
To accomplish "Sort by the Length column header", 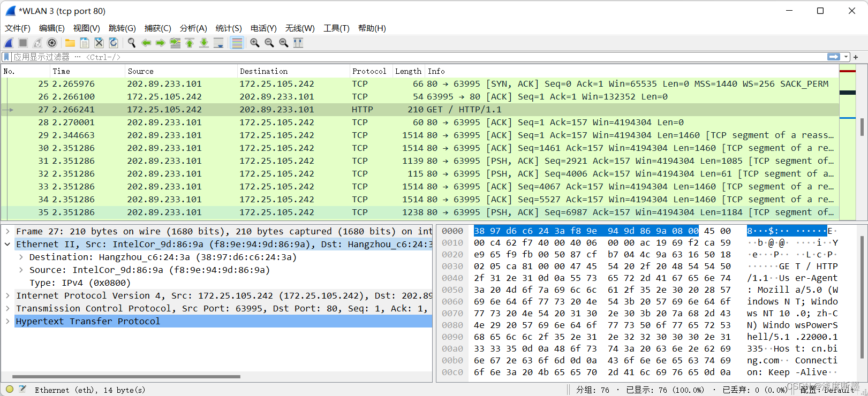I will coord(408,71).
